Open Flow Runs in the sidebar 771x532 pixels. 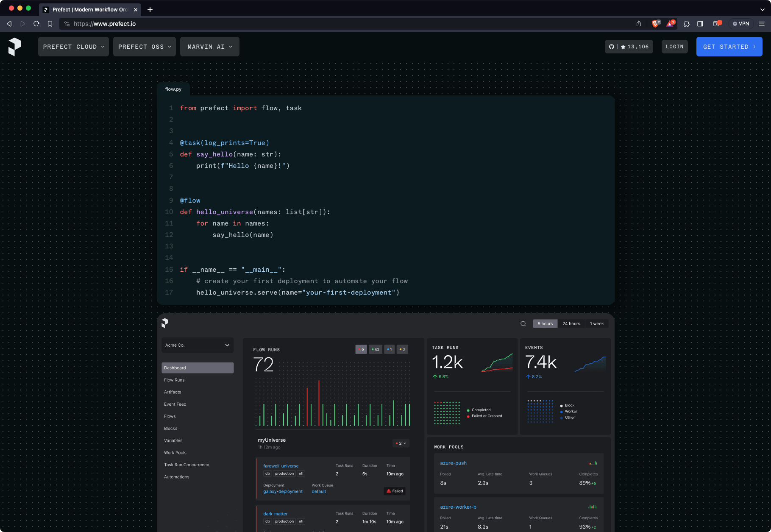pyautogui.click(x=174, y=380)
